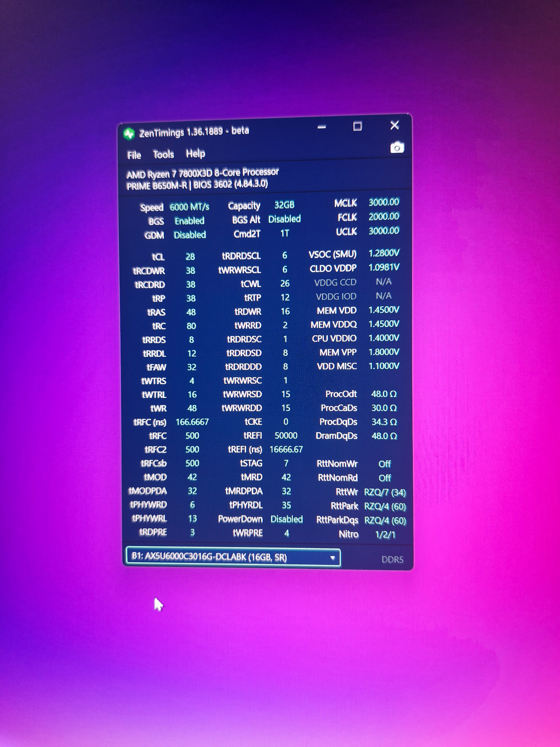Screen dimensions: 560x747
Task: Click the tRP value '38'
Action: pyautogui.click(x=191, y=298)
